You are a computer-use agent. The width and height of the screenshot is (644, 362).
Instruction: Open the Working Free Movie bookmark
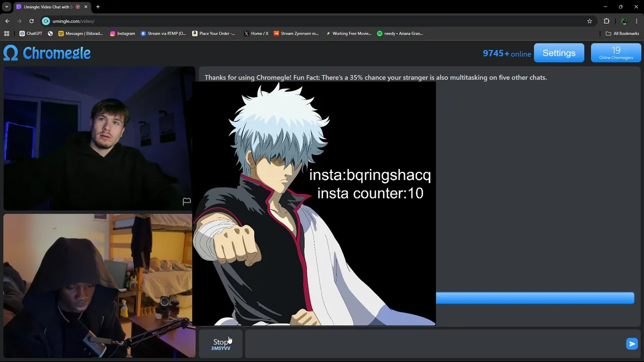(x=348, y=34)
